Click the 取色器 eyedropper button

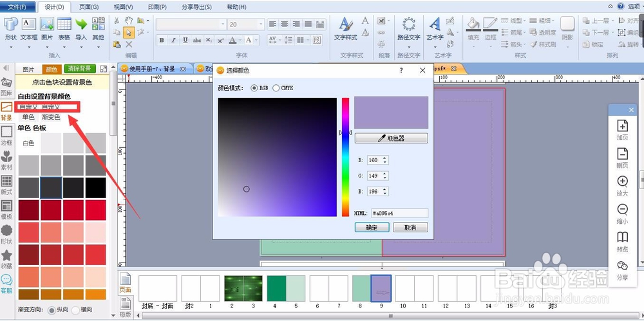coord(391,138)
